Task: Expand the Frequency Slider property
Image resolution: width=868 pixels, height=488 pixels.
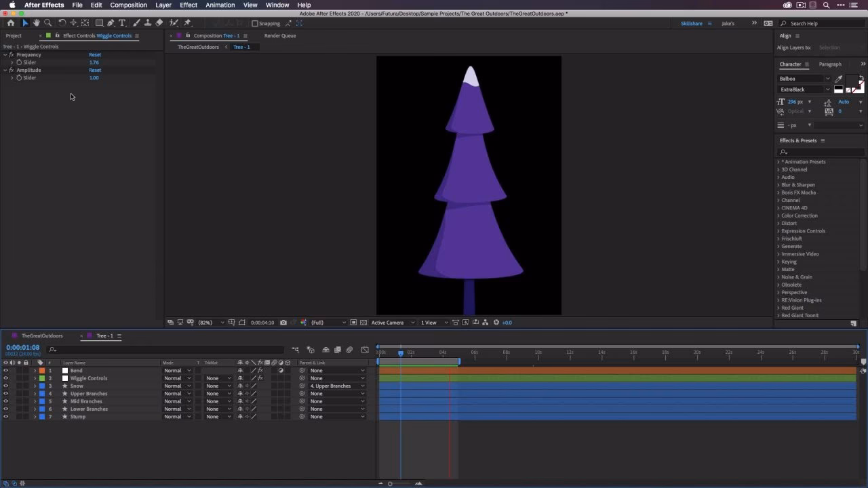Action: pos(12,62)
